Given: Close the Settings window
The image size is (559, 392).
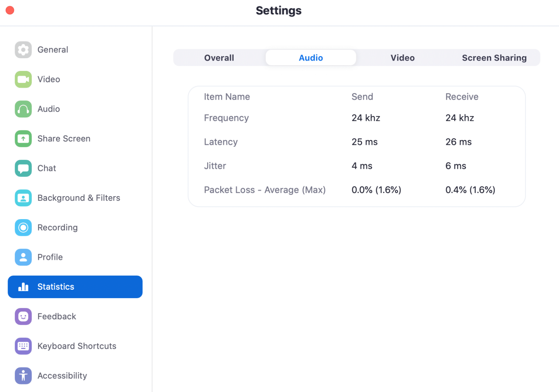Looking at the screenshot, I should [9, 10].
